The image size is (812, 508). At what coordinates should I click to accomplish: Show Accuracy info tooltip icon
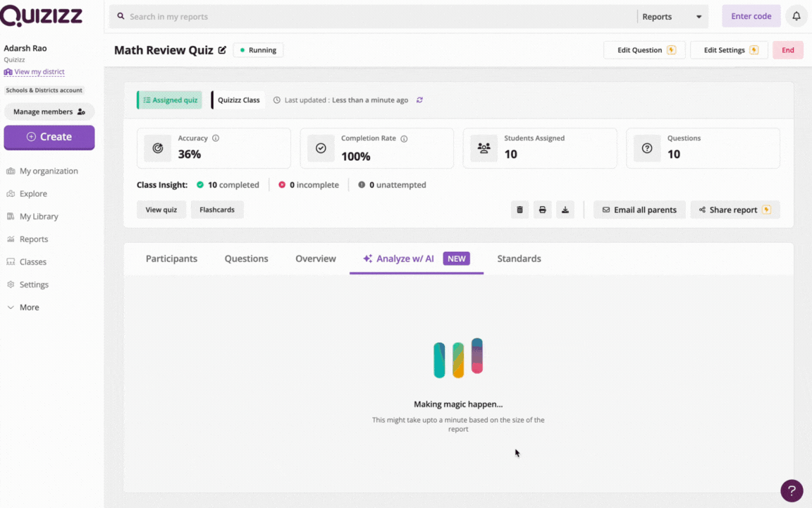[x=216, y=138]
